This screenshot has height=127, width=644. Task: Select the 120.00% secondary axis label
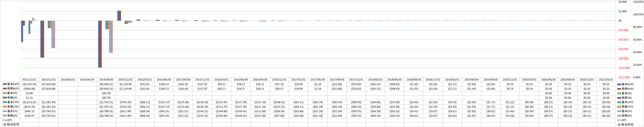tap(638, 2)
